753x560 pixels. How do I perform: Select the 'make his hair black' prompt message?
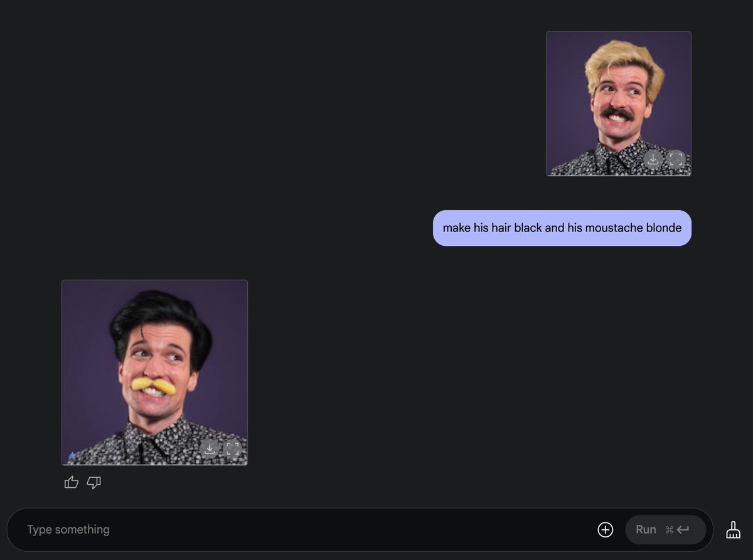(x=562, y=228)
